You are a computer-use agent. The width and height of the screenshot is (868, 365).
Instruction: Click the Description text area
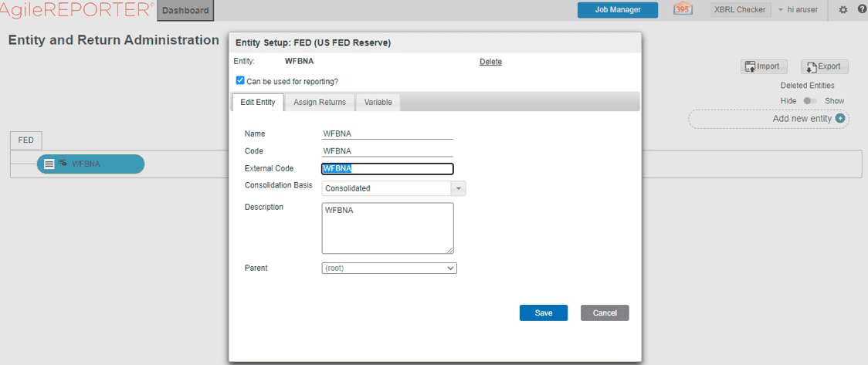tap(388, 228)
